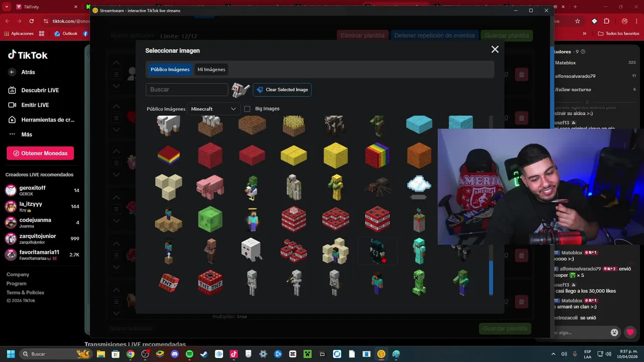The height and width of the screenshot is (362, 644).
Task: Select the plain Steve without halo image
Action: [x=377, y=283]
